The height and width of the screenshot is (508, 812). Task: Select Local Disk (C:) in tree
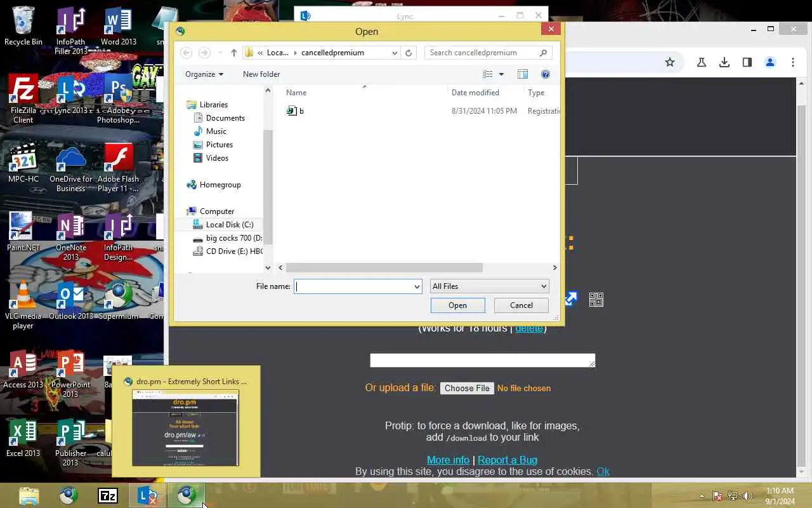(223, 225)
